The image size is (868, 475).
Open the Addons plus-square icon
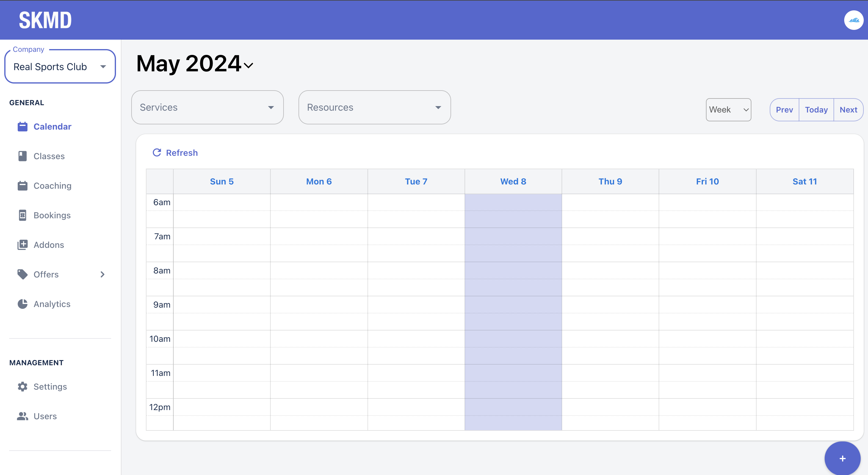click(22, 245)
